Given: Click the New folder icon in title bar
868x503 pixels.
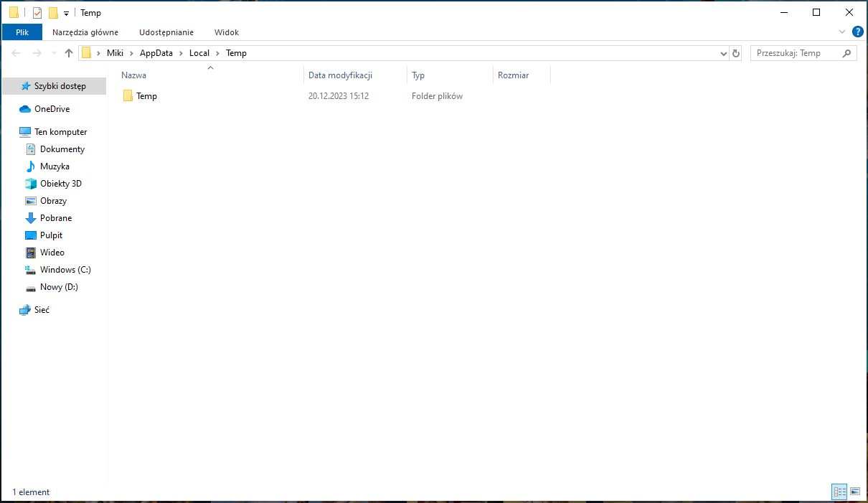Looking at the screenshot, I should [53, 13].
